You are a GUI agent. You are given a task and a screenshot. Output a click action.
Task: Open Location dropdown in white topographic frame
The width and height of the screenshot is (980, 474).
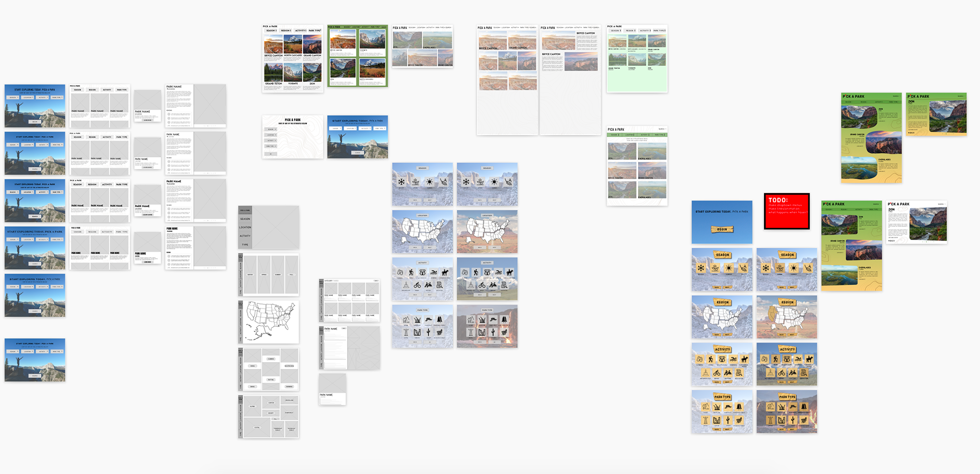coord(271,135)
